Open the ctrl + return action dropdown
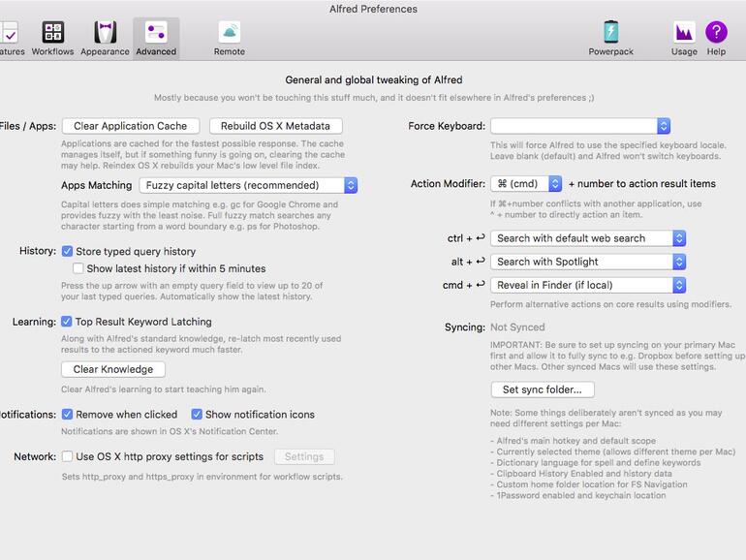Screen dimensions: 746x560 coord(588,238)
